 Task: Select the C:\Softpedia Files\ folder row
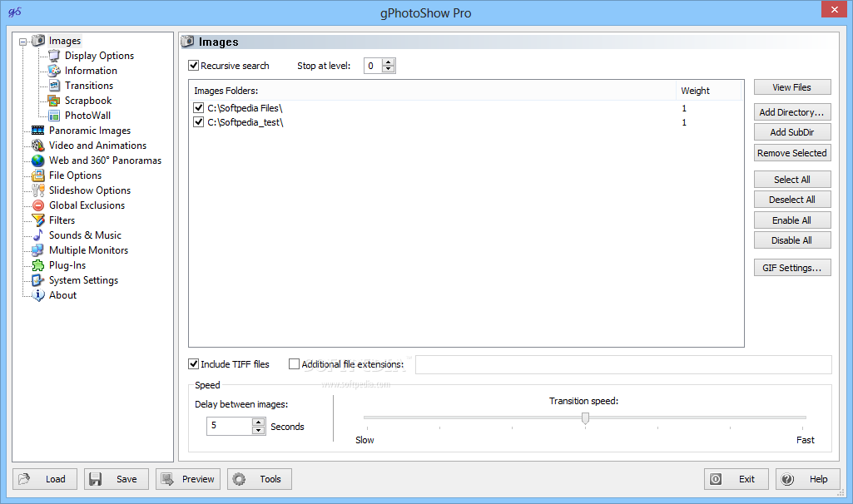pyautogui.click(x=466, y=107)
